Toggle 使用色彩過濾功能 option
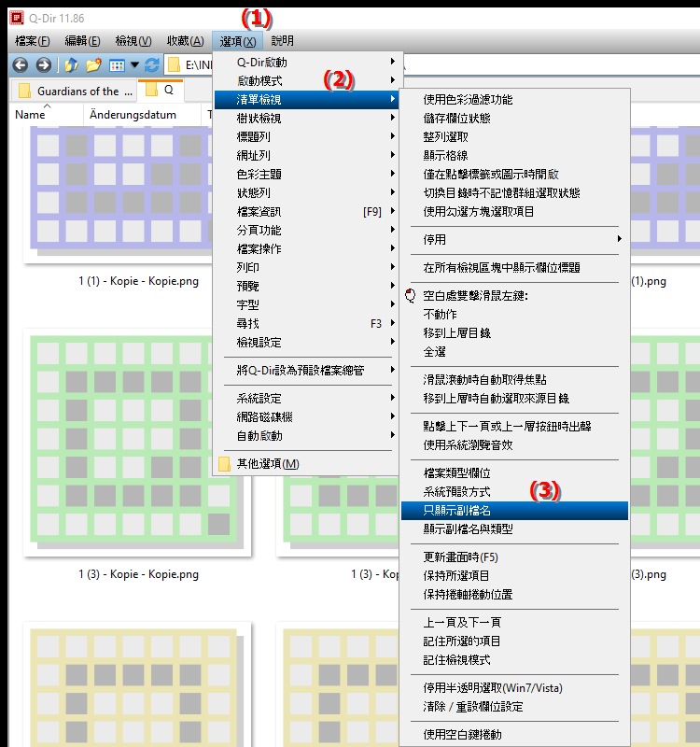The width and height of the screenshot is (700, 747). 515,100
